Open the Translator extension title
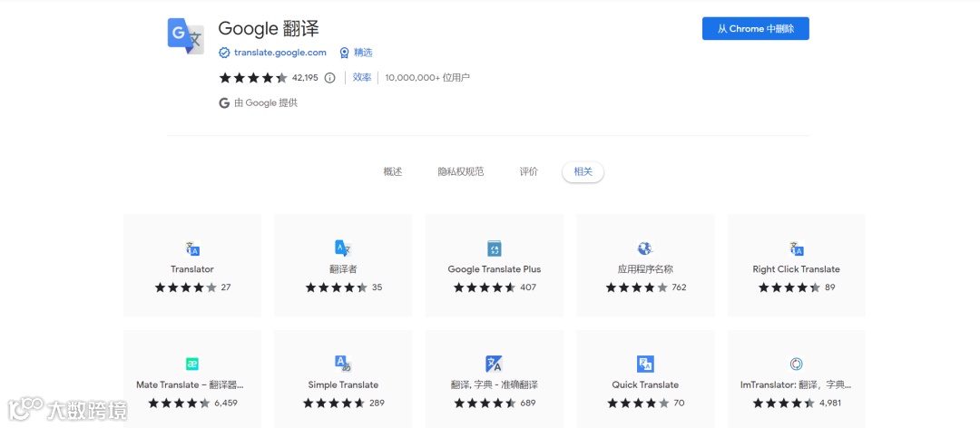980x428 pixels. pyautogui.click(x=191, y=269)
